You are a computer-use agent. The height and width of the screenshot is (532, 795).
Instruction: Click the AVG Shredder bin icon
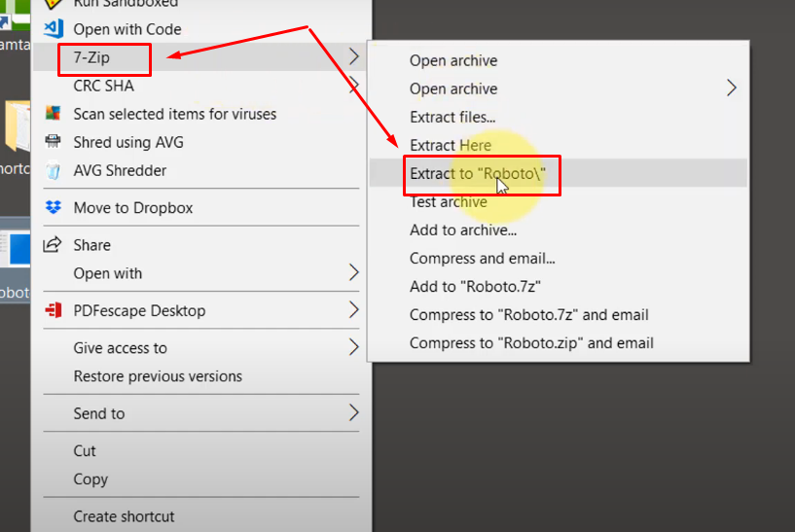coord(53,170)
